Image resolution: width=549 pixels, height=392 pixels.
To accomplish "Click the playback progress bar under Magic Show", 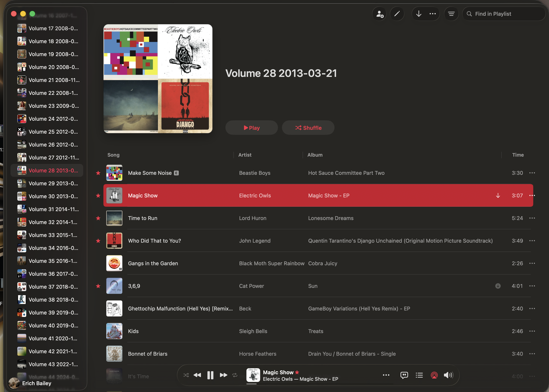I will [319, 384].
